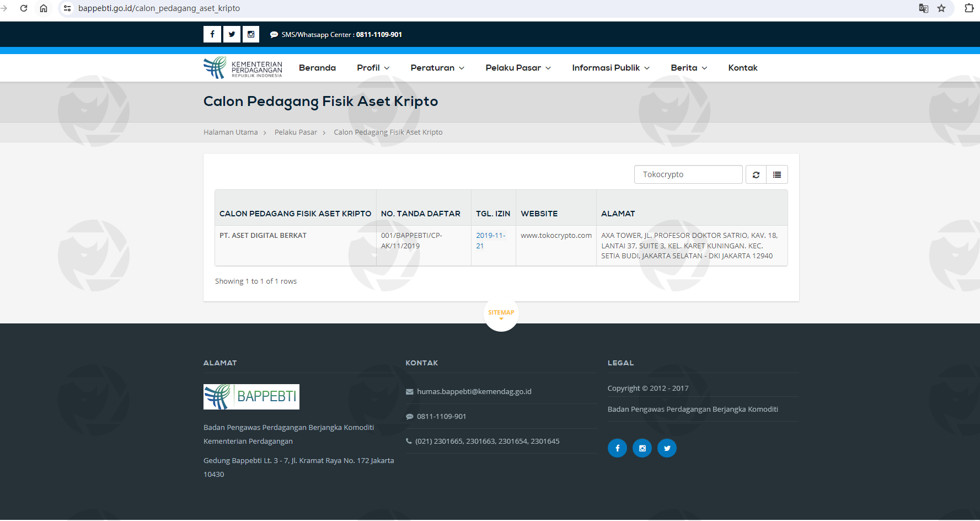This screenshot has height=521, width=980.
Task: Click the Facebook icon in top bar
Action: [212, 34]
